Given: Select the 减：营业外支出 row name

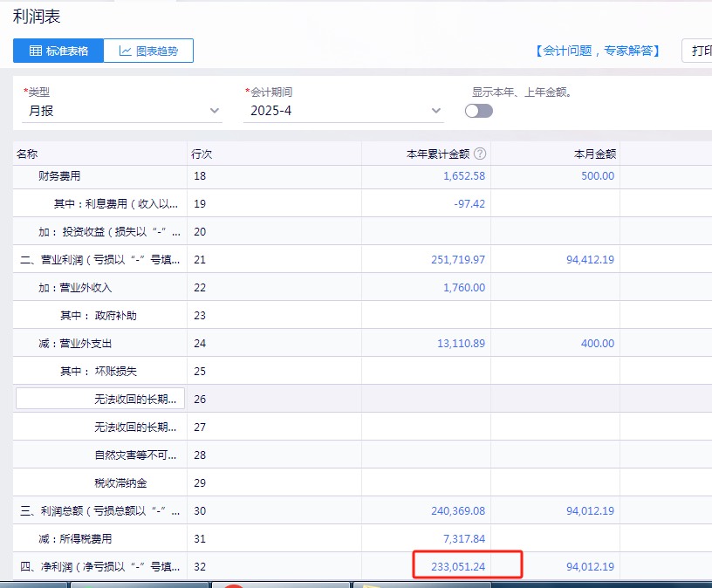Looking at the screenshot, I should point(75,344).
